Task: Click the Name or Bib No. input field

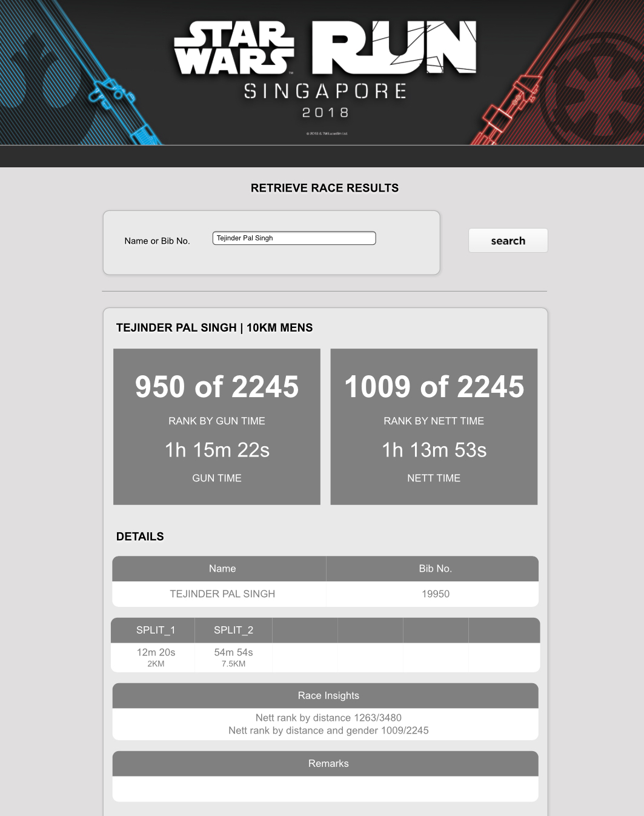Action: click(294, 238)
